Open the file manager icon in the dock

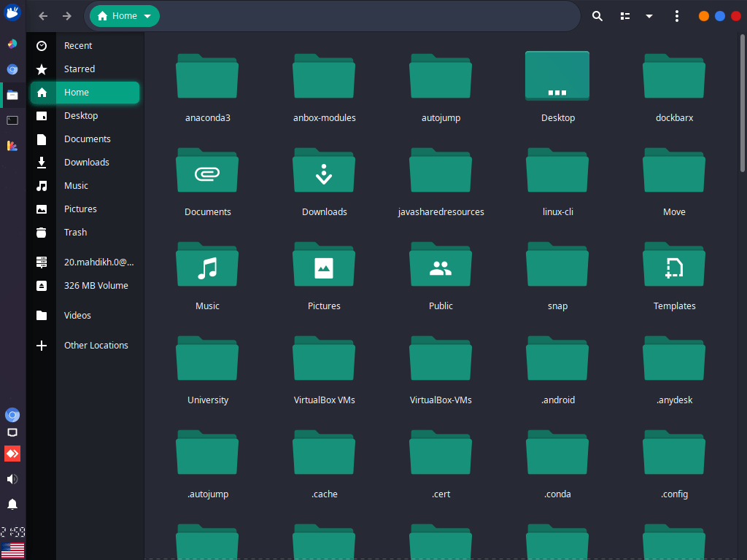pyautogui.click(x=12, y=96)
